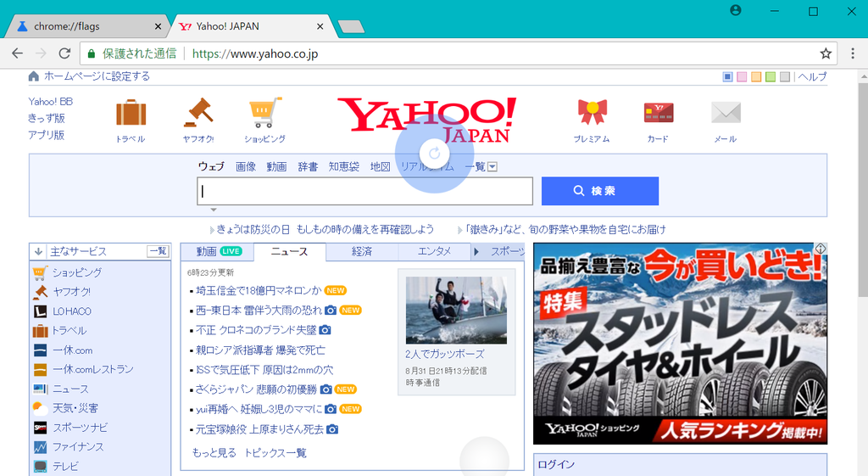Select the green theme color swatch
Viewport: 868px width, 476px height.
(x=771, y=77)
